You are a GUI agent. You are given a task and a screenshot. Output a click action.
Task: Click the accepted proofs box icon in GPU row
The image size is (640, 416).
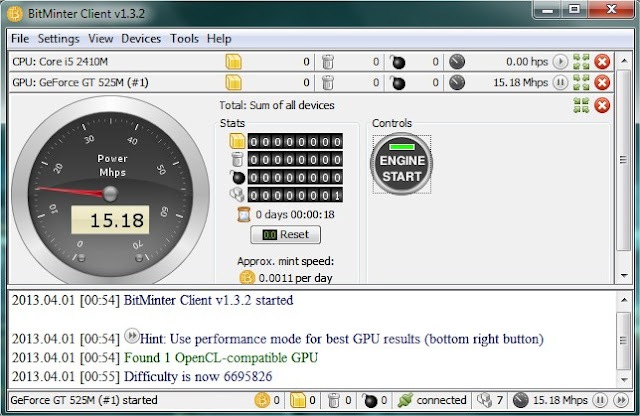[233, 83]
